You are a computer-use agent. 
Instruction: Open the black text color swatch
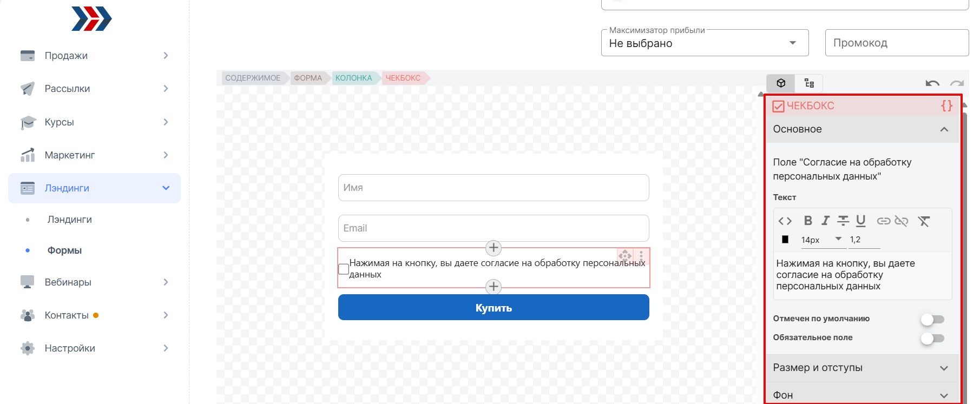(x=785, y=239)
